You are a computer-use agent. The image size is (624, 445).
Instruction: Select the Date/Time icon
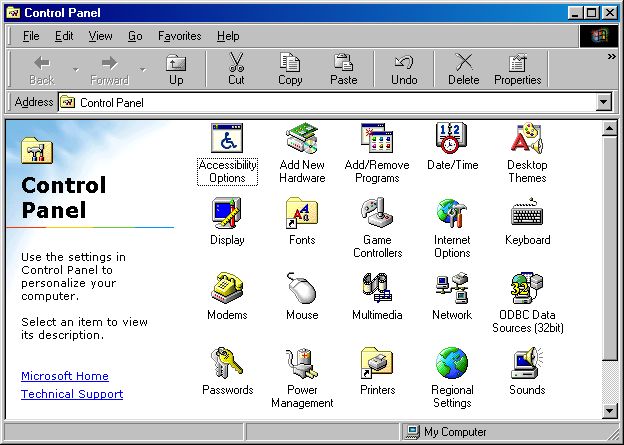[x=452, y=139]
